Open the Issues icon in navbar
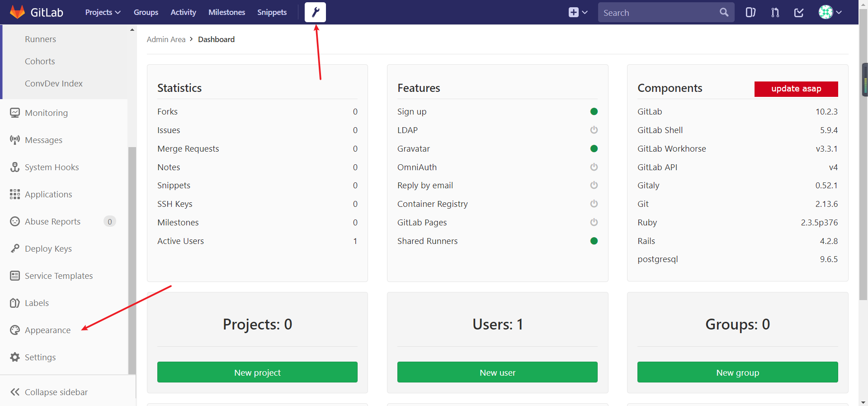868x406 pixels. (x=750, y=12)
